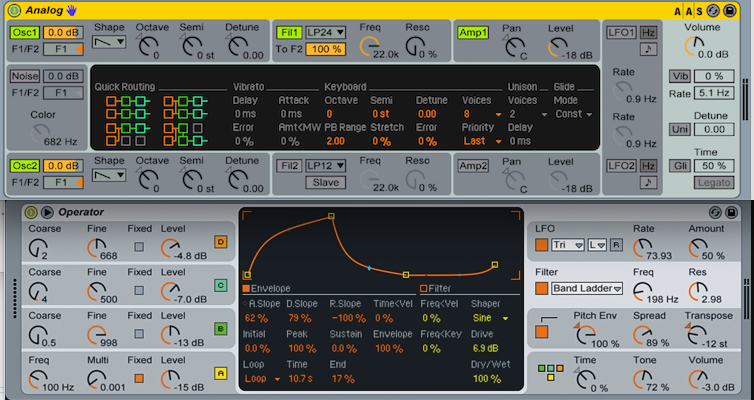Choose bottom left quick routing diagram
The width and height of the screenshot is (754, 400).
pyautogui.click(x=128, y=135)
